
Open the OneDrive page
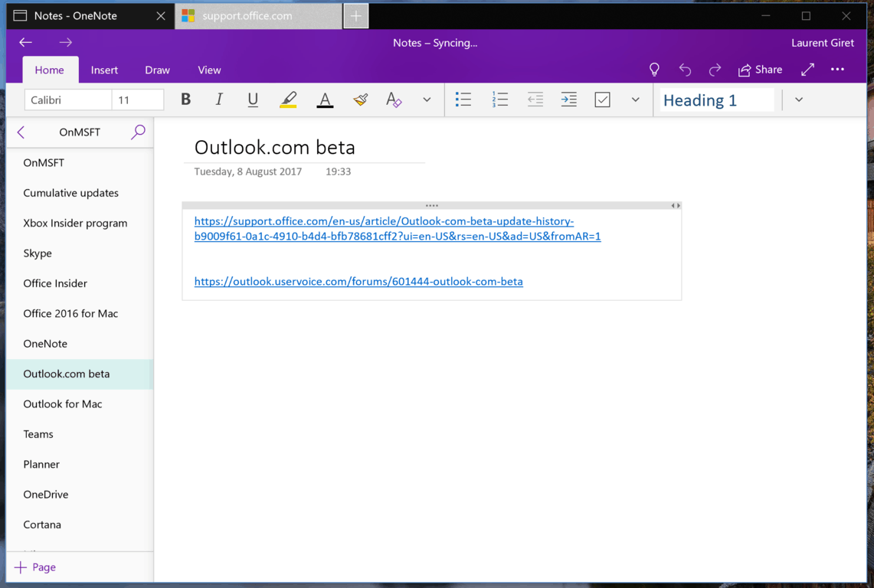80,495
